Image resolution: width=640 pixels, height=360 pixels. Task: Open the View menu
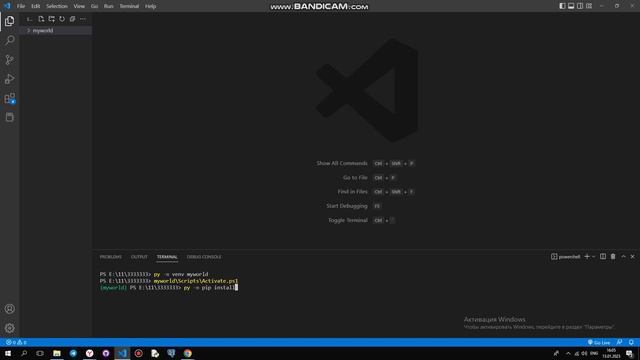pyautogui.click(x=79, y=6)
